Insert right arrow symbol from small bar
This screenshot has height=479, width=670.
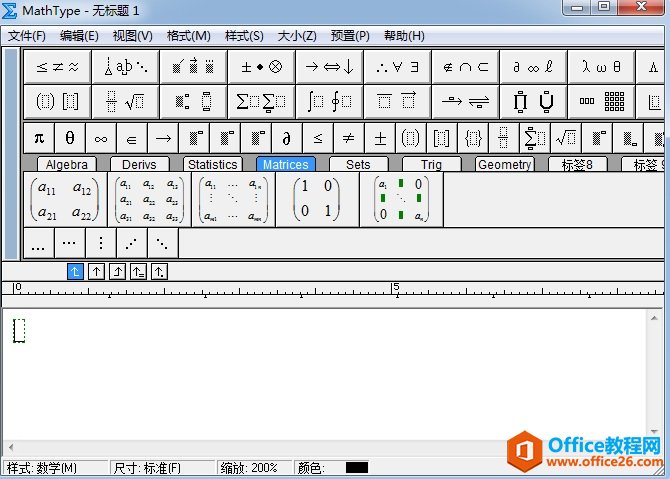tap(163, 138)
